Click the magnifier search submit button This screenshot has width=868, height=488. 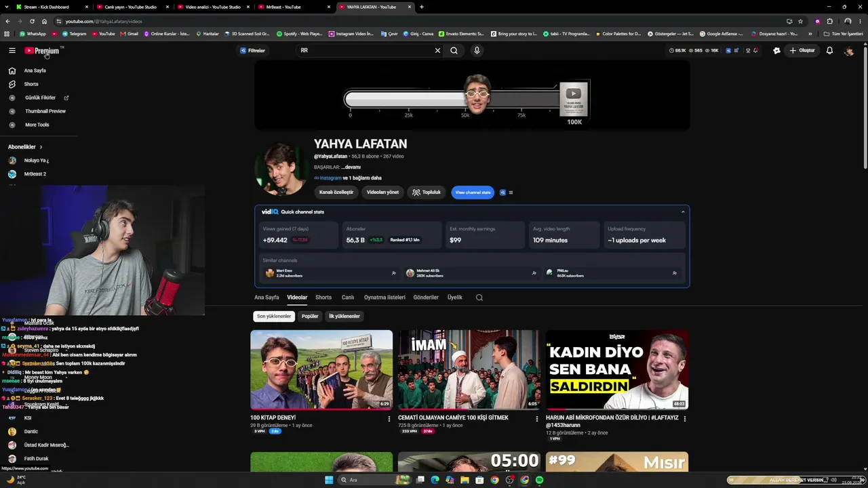click(x=454, y=51)
